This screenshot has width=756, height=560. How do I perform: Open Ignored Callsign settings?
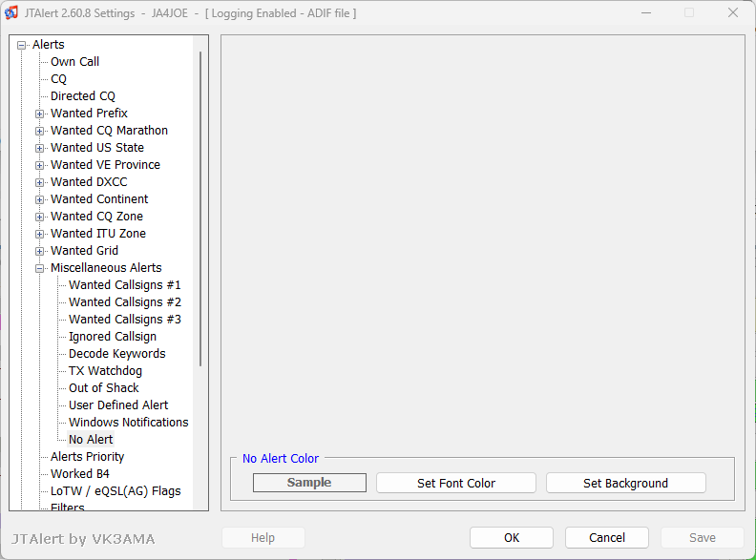pyautogui.click(x=113, y=337)
